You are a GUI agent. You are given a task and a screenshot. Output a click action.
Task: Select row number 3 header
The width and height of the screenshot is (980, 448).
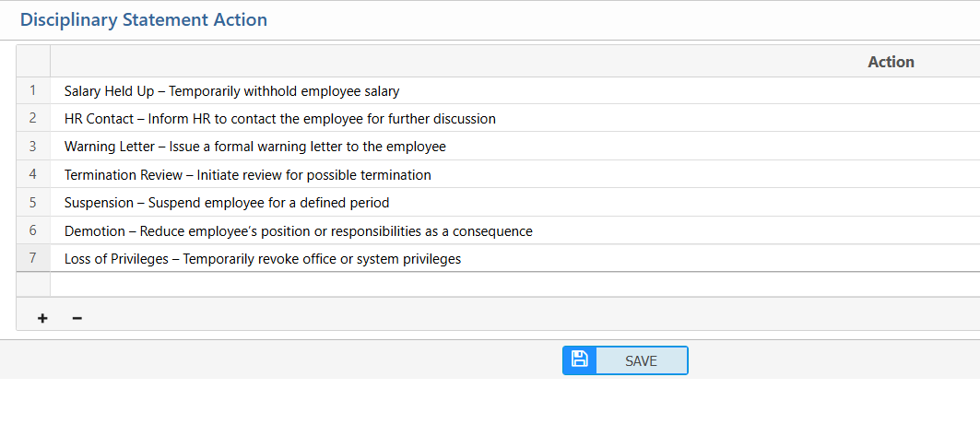(x=33, y=146)
